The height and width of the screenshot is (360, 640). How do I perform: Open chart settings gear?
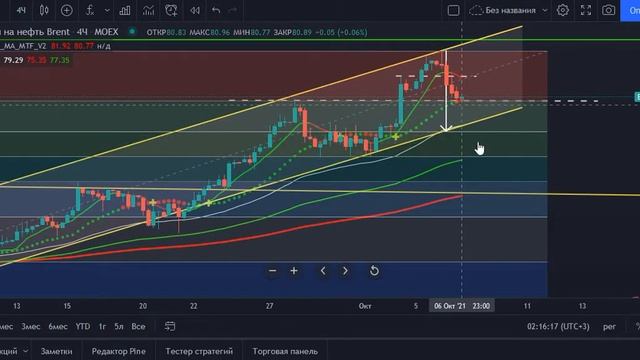[x=563, y=10]
